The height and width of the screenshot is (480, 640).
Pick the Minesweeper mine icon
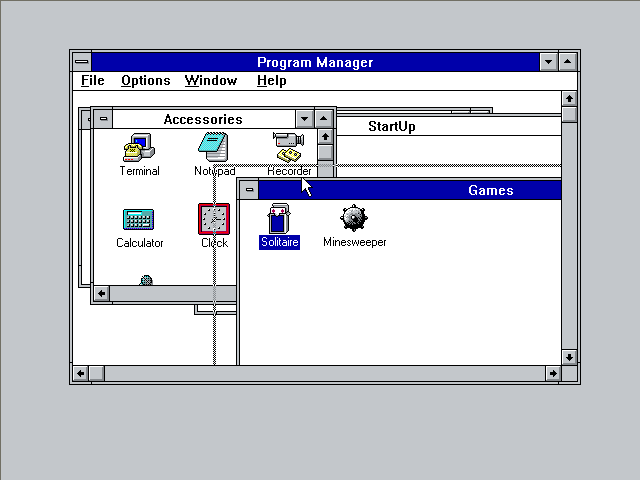tap(354, 218)
